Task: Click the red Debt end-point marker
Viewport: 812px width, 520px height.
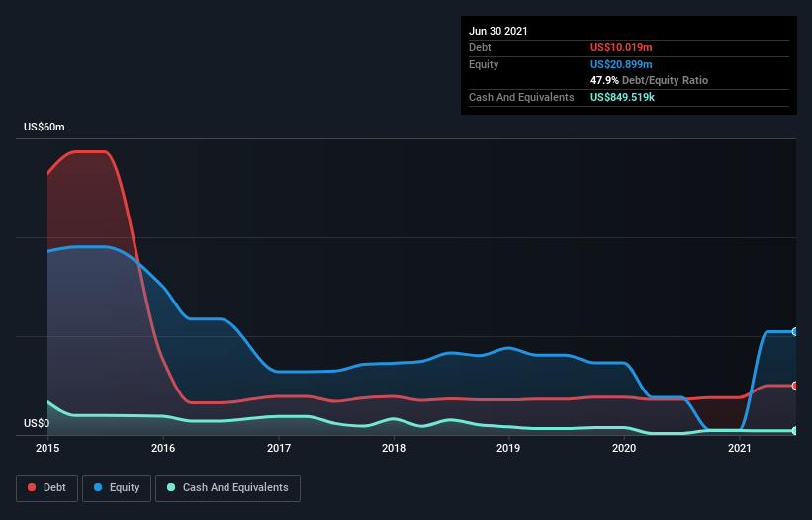Action: click(x=795, y=386)
